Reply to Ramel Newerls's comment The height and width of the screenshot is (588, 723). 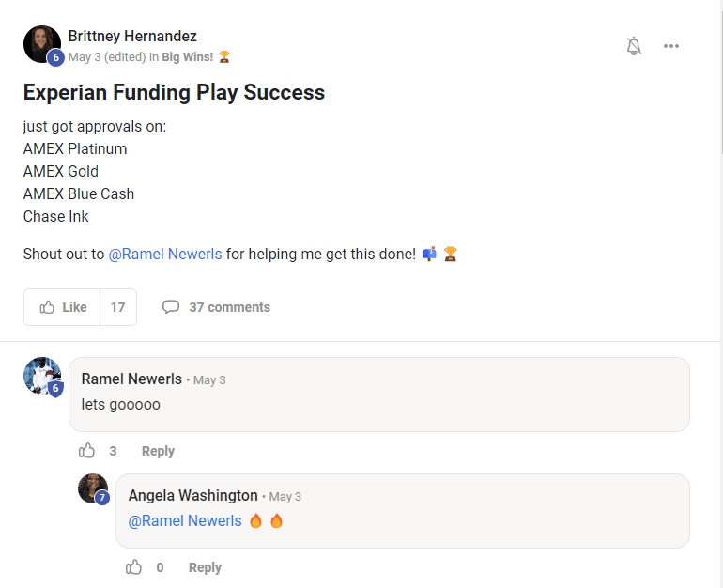(158, 451)
